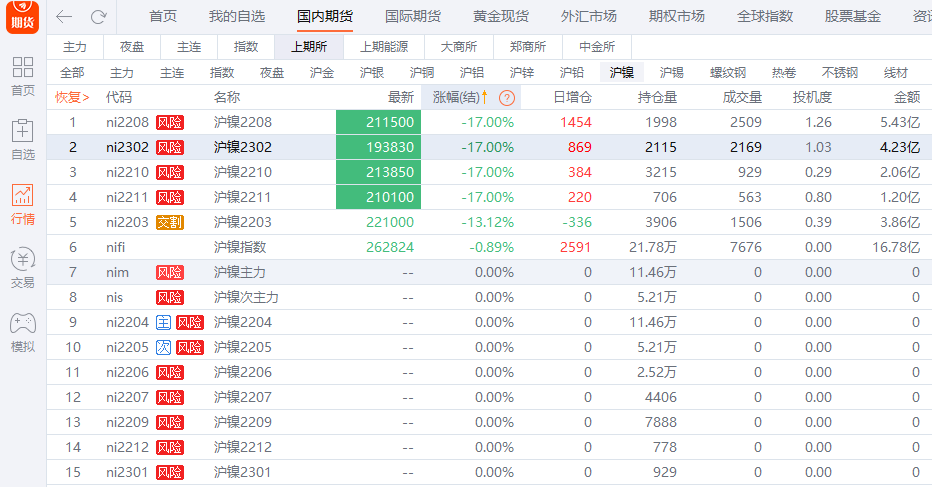Click the orange 期货 app logo

click(22, 17)
